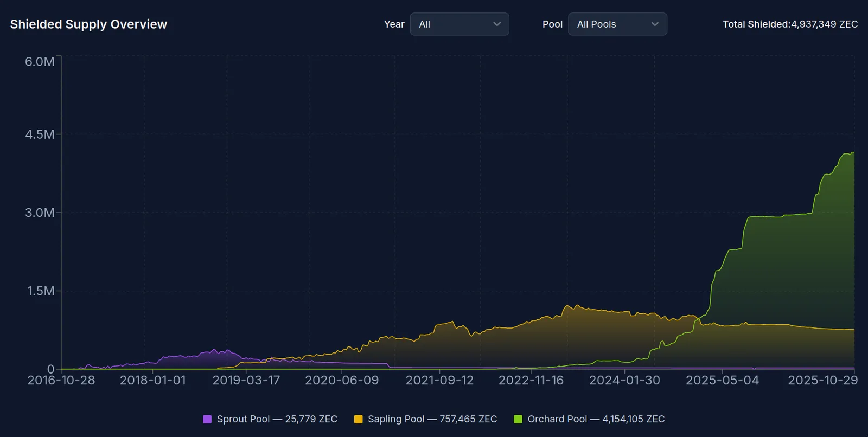Click the 2024-01-30 x-axis date label

[x=625, y=380]
